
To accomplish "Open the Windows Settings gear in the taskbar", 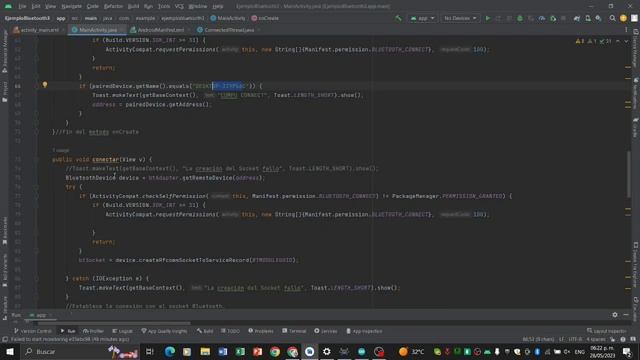I will (x=327, y=351).
